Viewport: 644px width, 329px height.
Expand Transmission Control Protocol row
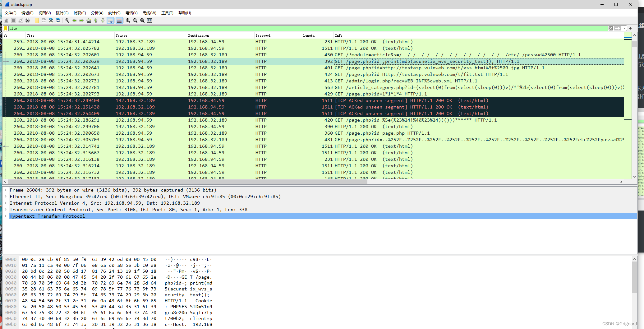pos(5,210)
